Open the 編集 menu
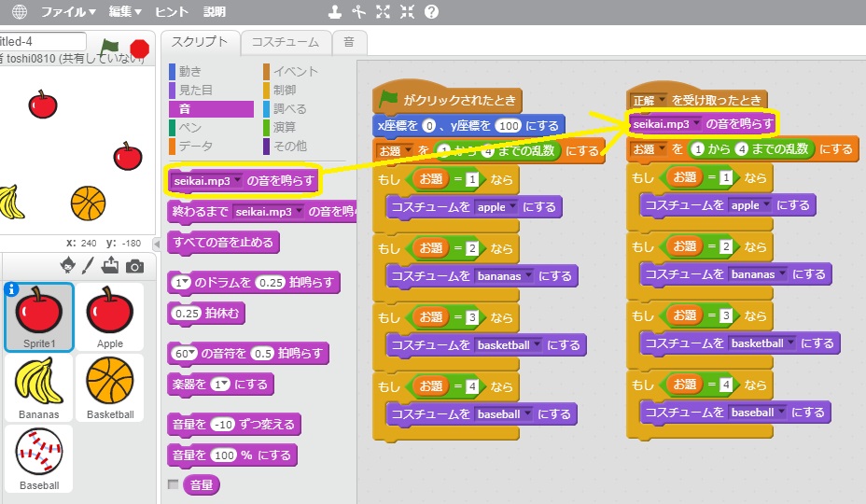Image resolution: width=866 pixels, height=504 pixels. point(125,11)
